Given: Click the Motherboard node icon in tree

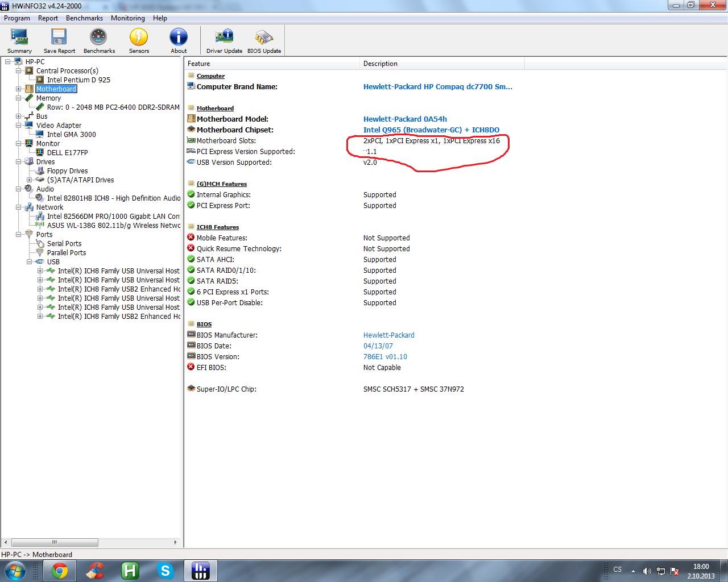Looking at the screenshot, I should pyautogui.click(x=29, y=89).
